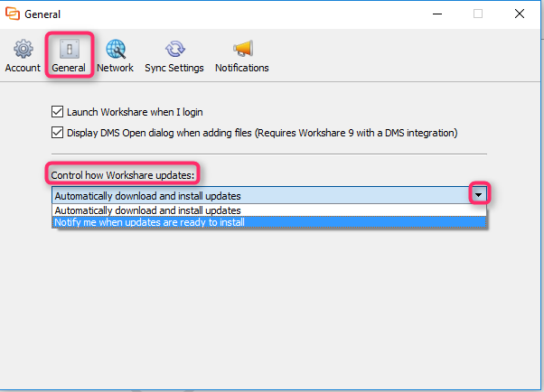Uncheck Launch Workshare when I login
Image resolution: width=544 pixels, height=392 pixels.
coord(57,112)
